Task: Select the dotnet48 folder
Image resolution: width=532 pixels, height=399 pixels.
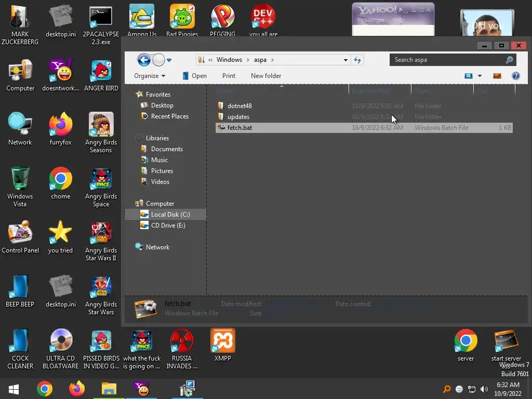Action: pos(240,106)
